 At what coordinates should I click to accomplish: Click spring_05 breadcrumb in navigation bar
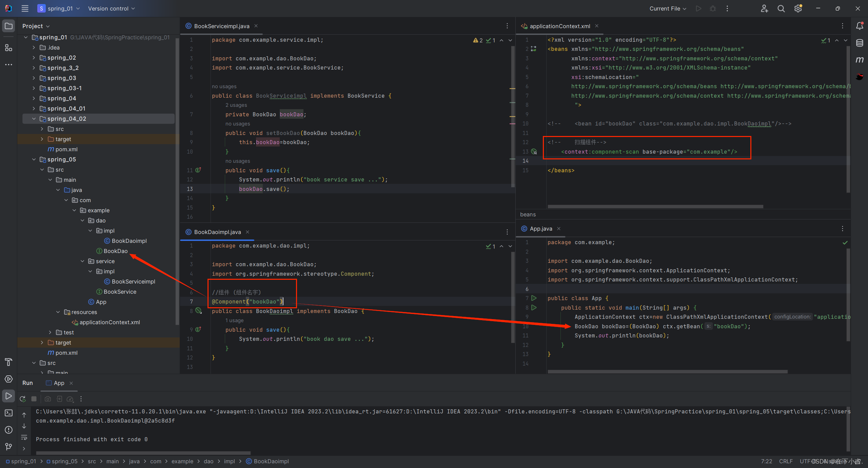[x=62, y=461]
